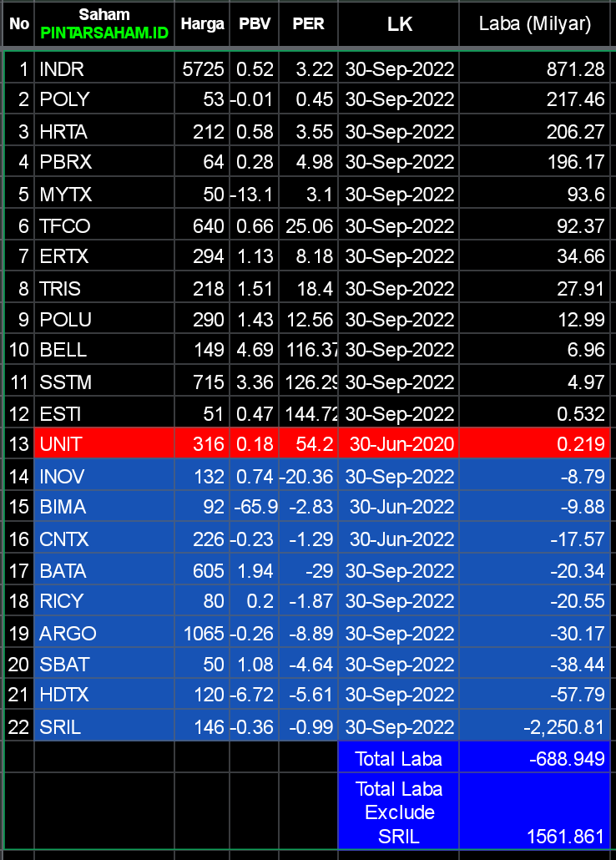Click the Laba (Milyar) column header
The height and width of the screenshot is (860, 616).
click(x=534, y=24)
